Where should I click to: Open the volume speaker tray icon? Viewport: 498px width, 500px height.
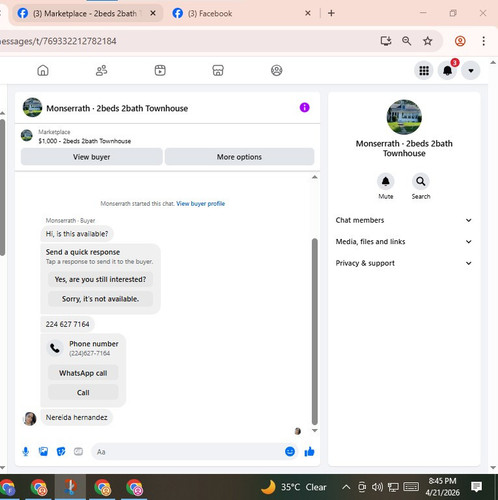coord(377,487)
